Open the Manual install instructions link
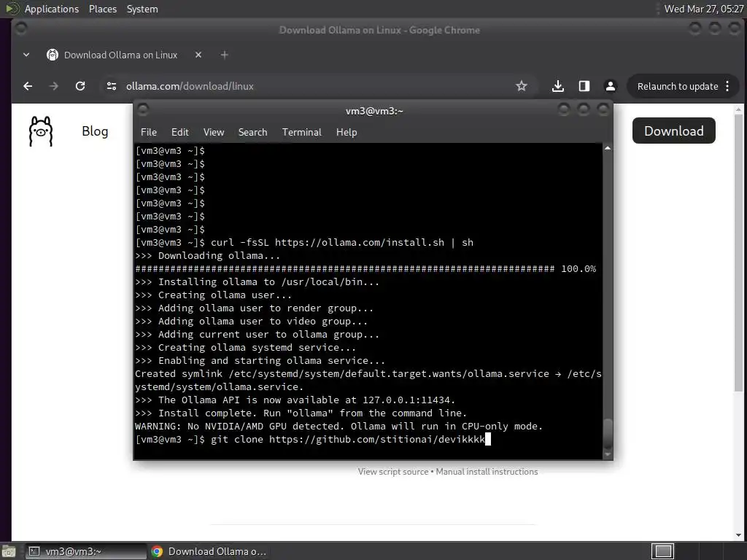This screenshot has width=747, height=560. point(487,472)
